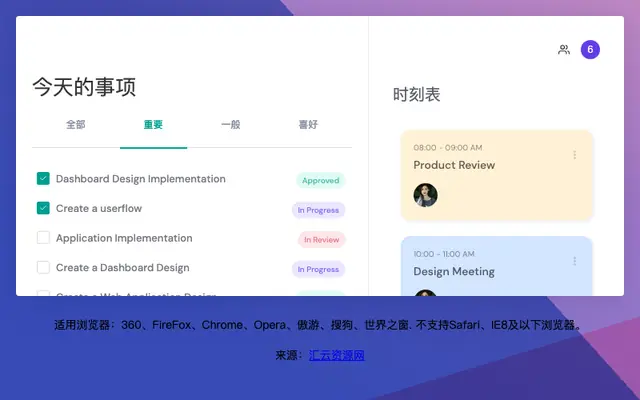Click the 08:00 - 09:00 AM time text
Viewport: 640px width, 400px height.
pos(448,148)
